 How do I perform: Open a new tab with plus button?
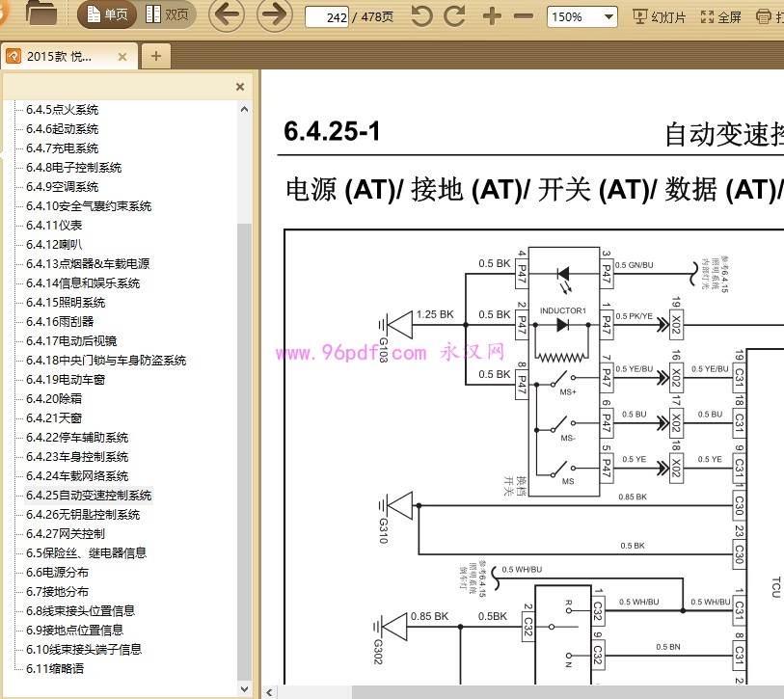(156, 56)
